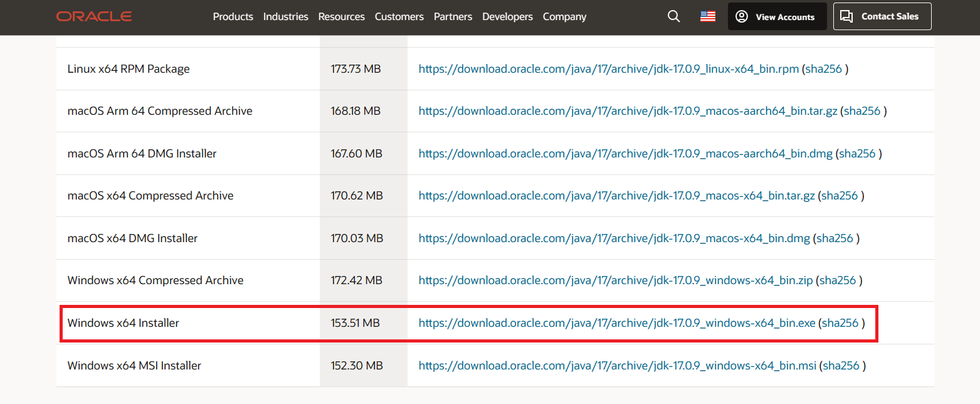Open the Company menu
The height and width of the screenshot is (404, 980).
[x=564, y=17]
